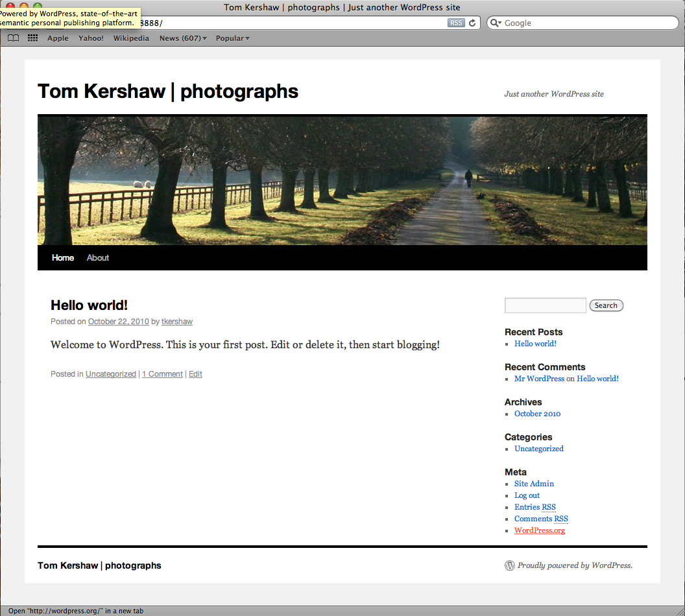Open author tkershaw link

[x=177, y=322]
